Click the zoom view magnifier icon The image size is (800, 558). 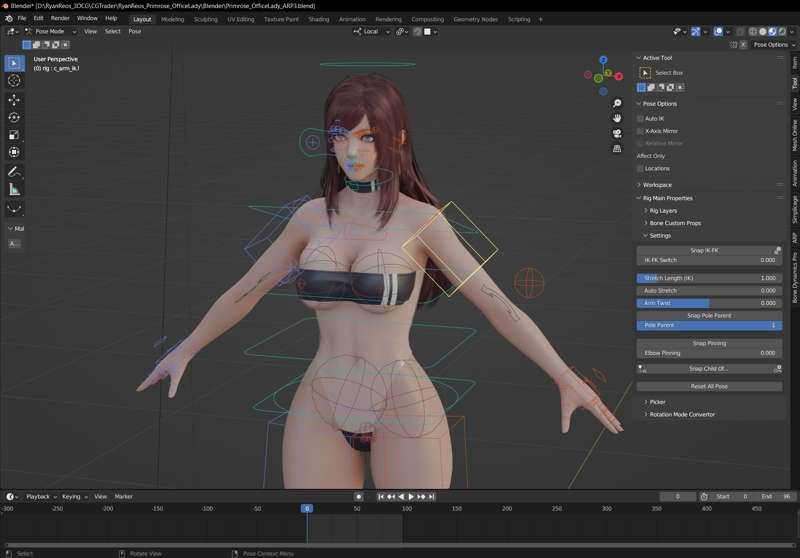pos(617,104)
